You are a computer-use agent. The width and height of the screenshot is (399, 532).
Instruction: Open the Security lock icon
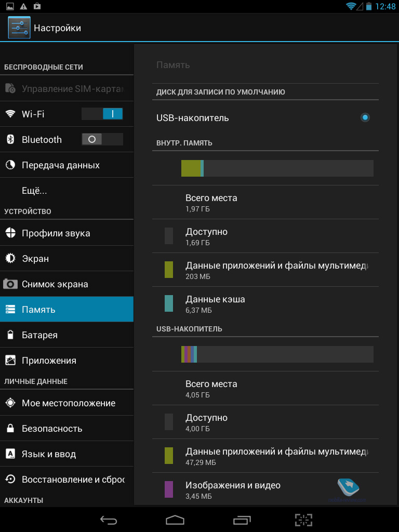pos(10,429)
